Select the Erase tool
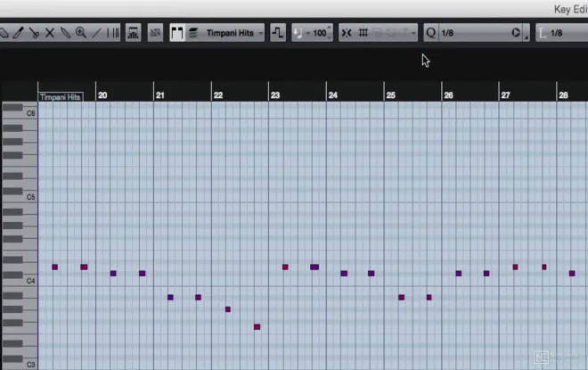The image size is (588, 370). (x=4, y=33)
